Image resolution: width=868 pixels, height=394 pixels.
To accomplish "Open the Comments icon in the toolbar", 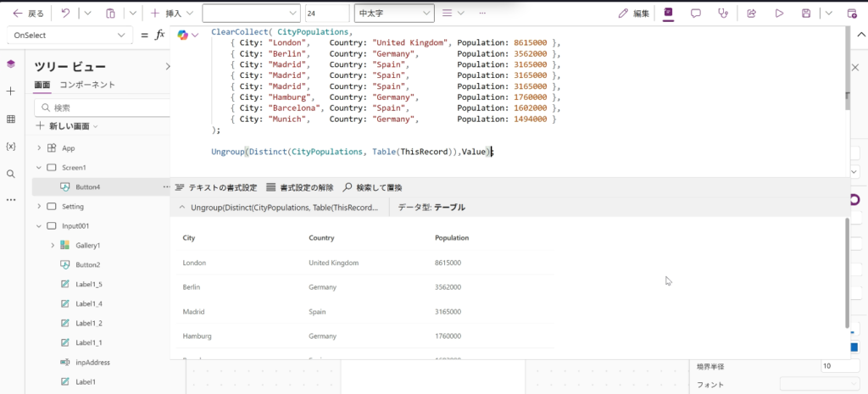I will click(695, 14).
